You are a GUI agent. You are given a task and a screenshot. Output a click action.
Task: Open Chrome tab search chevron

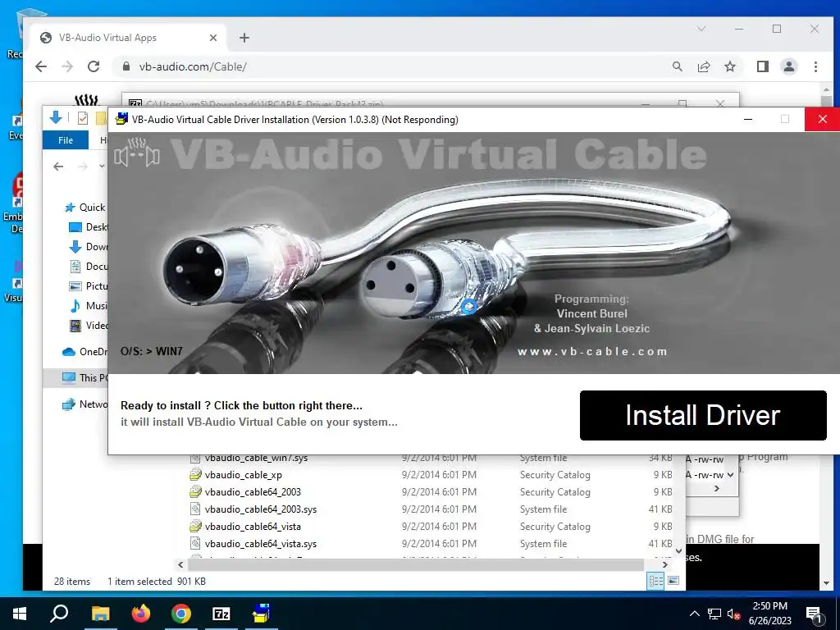pyautogui.click(x=701, y=29)
